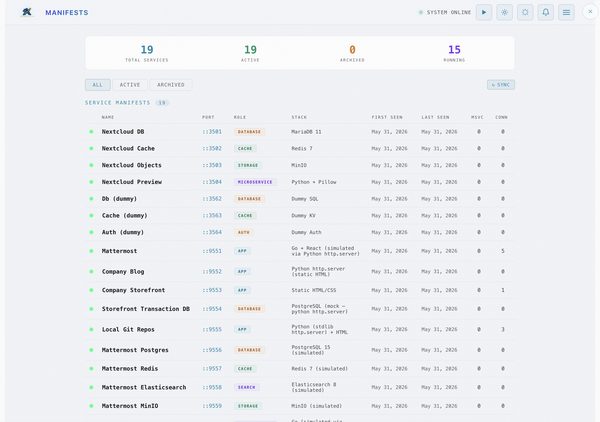Click the STACK column header
Screen dimensions: 600x422
299,117
